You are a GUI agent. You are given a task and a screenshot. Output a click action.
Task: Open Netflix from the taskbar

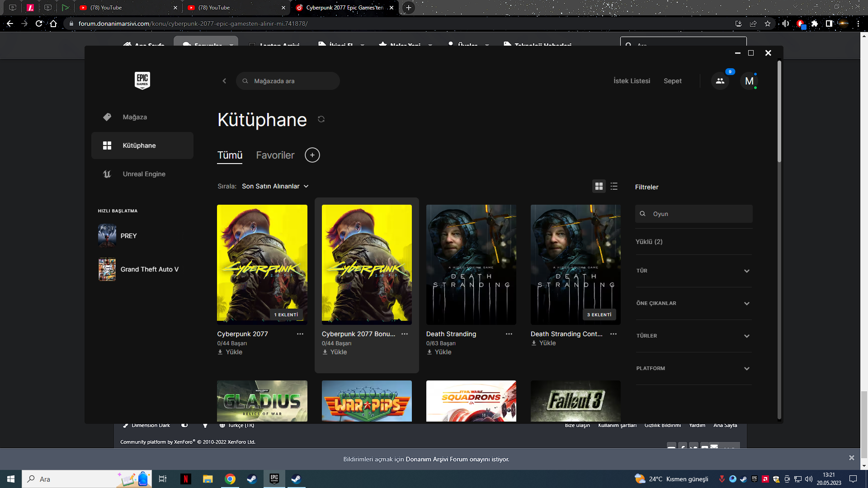point(185,479)
